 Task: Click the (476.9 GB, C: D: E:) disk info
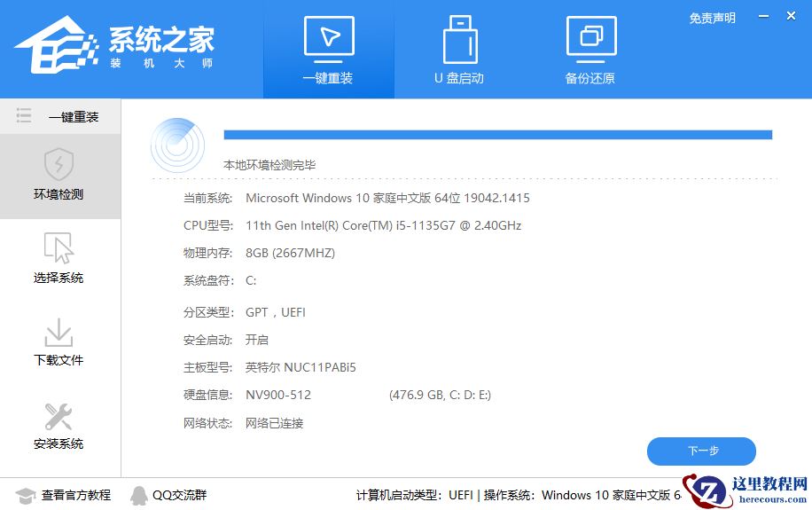click(440, 395)
